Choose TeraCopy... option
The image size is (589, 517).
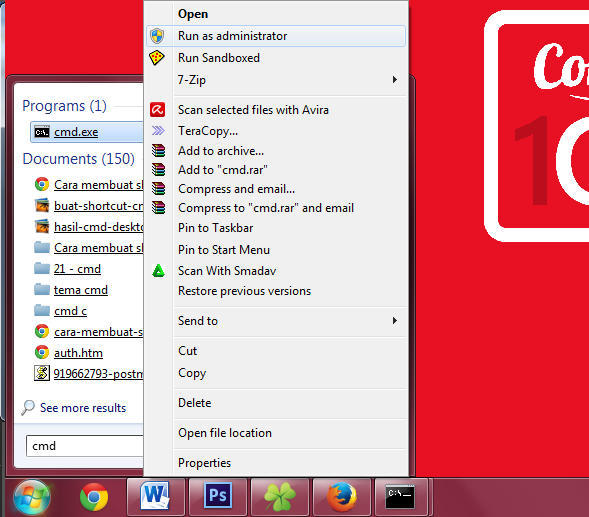(x=276, y=130)
